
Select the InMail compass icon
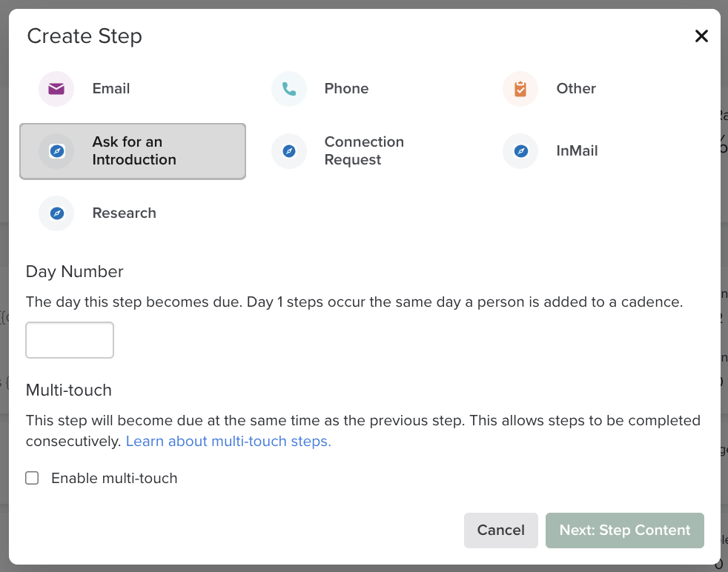pyautogui.click(x=520, y=150)
